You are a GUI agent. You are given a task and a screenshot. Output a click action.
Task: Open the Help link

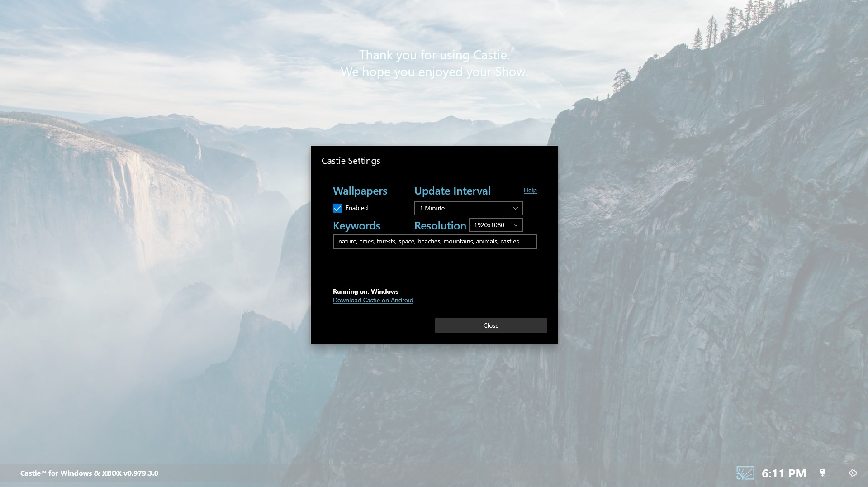[x=530, y=190]
